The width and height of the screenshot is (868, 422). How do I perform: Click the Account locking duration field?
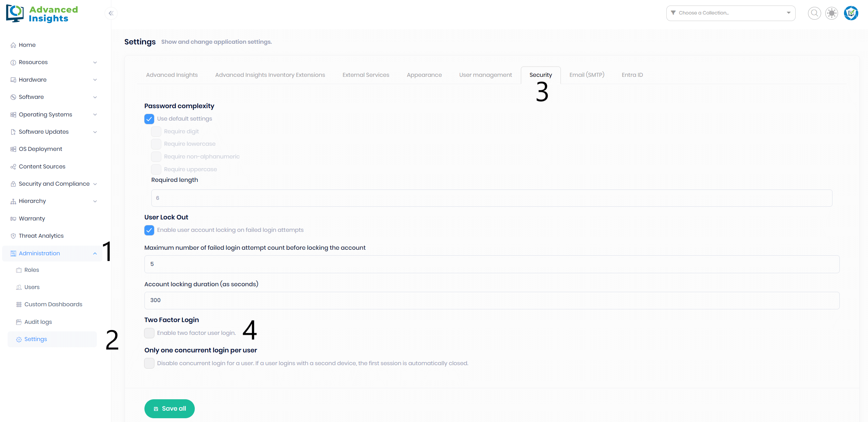click(492, 300)
